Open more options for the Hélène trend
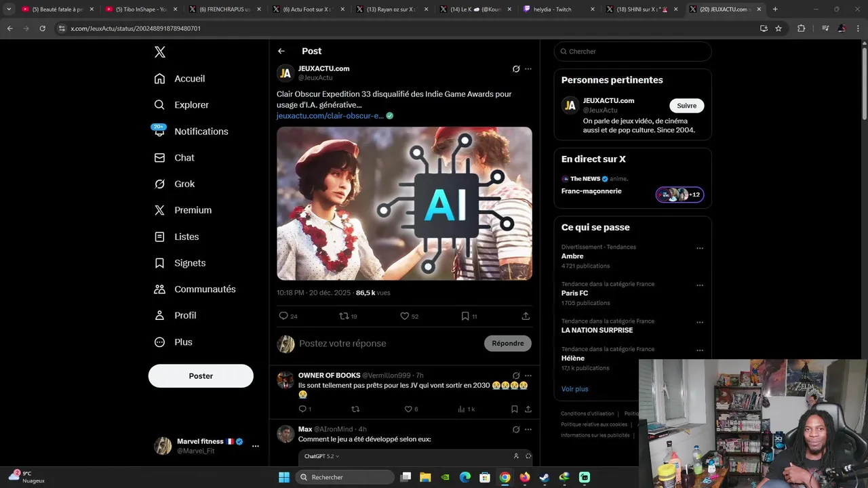Screen dimensions: 868x488 [x=700, y=350]
